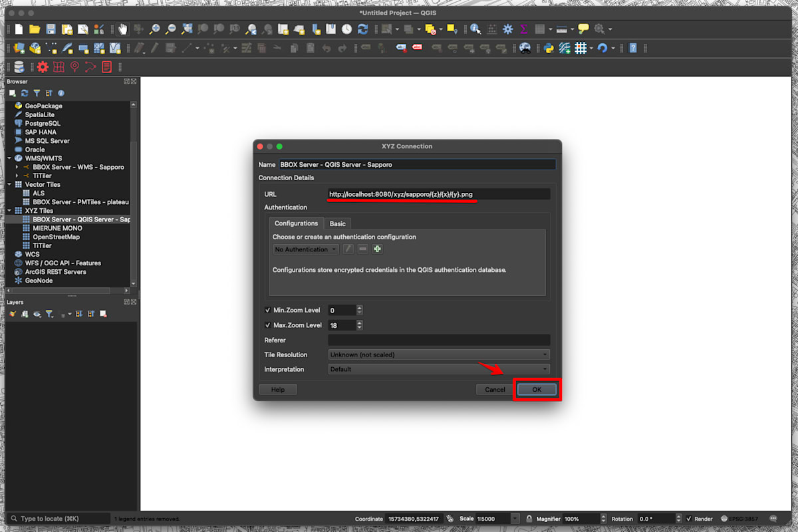
Task: Toggle the Min. Zoom Level checkbox
Action: [267, 311]
